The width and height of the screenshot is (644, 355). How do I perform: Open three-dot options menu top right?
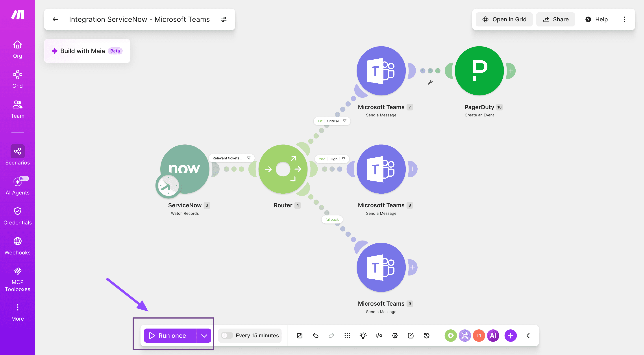(624, 19)
